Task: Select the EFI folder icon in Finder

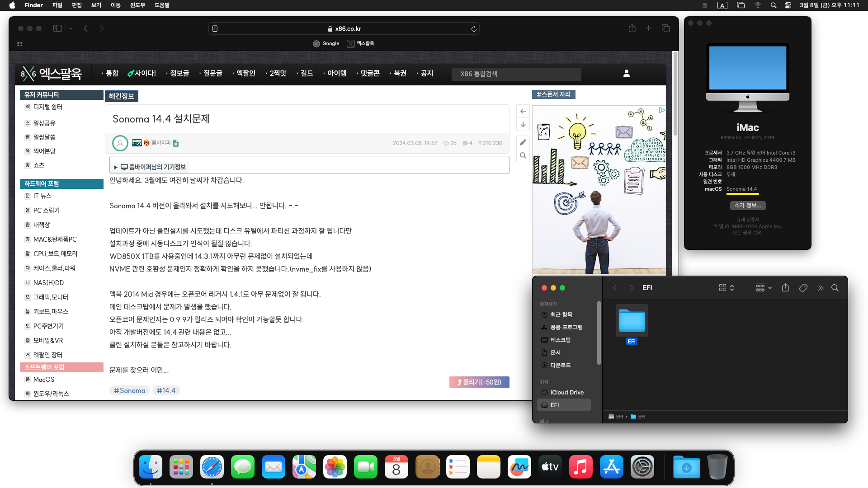Action: click(632, 320)
